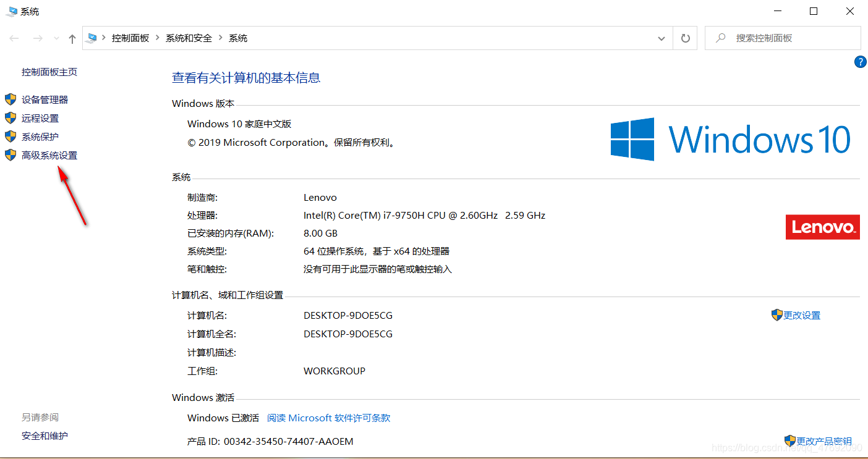Viewport: 868px width, 459px height.
Task: Click the Windows 10 logo
Action: click(x=731, y=139)
